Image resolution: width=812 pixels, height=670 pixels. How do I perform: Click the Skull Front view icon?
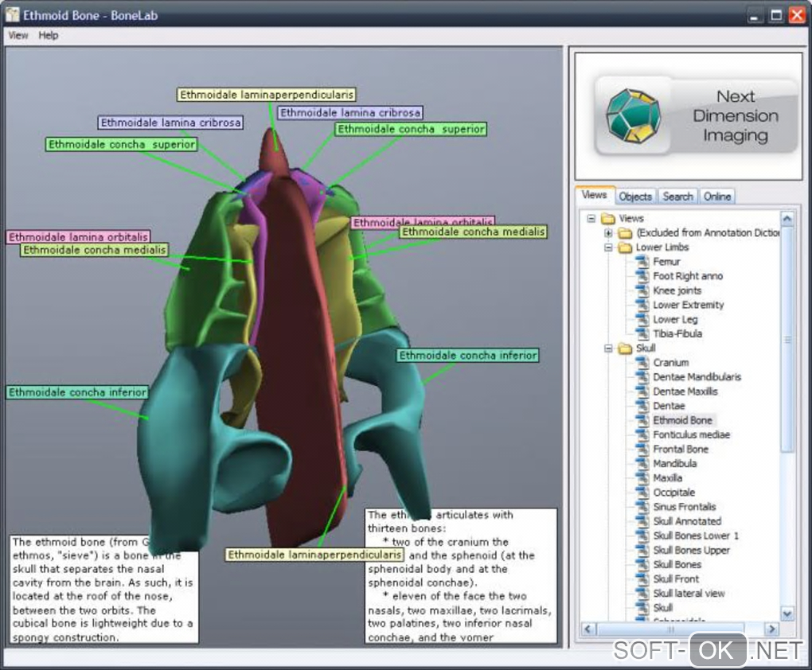642,579
